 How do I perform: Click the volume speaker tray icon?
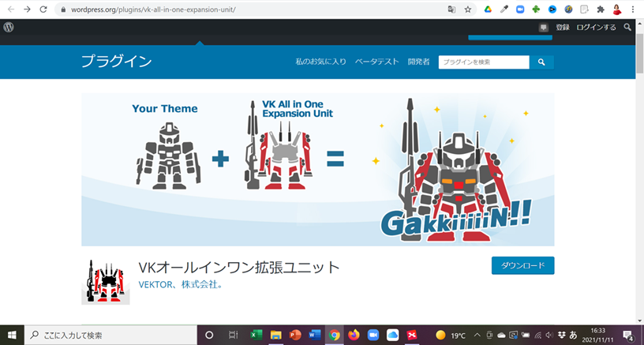549,336
